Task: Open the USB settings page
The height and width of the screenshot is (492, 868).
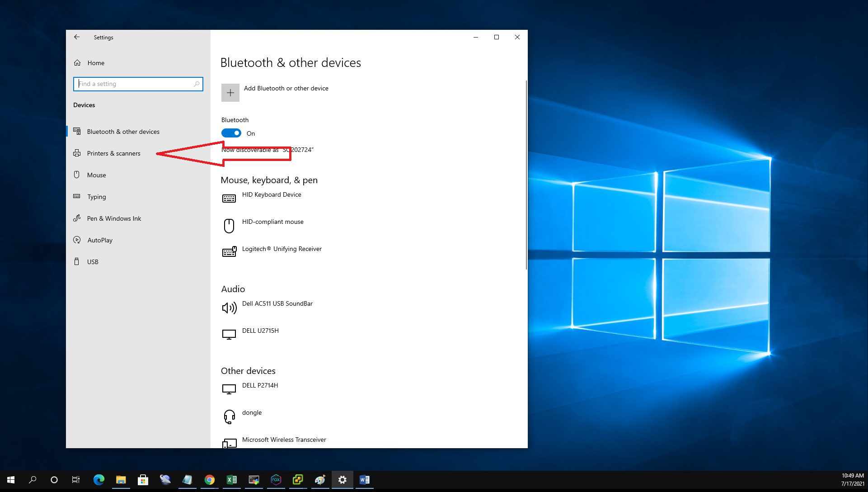Action: [x=93, y=262]
